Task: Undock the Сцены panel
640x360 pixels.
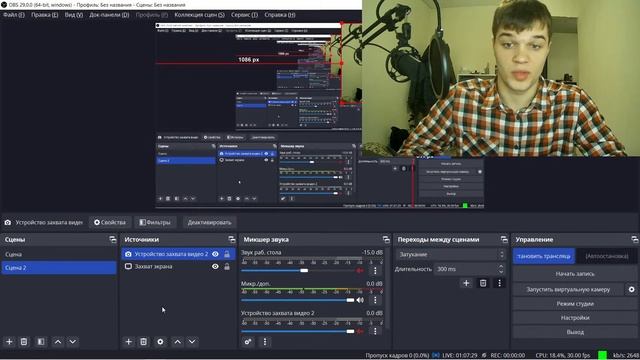Action: (x=113, y=240)
